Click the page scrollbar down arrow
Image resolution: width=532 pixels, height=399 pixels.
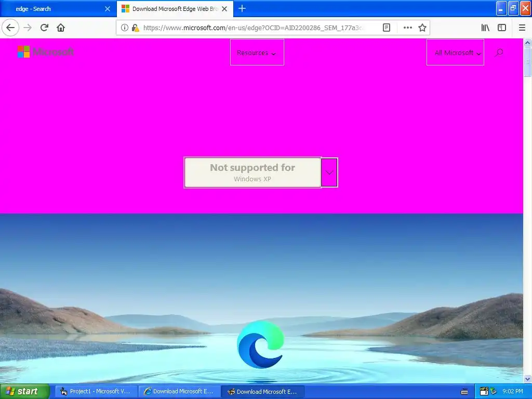click(527, 379)
